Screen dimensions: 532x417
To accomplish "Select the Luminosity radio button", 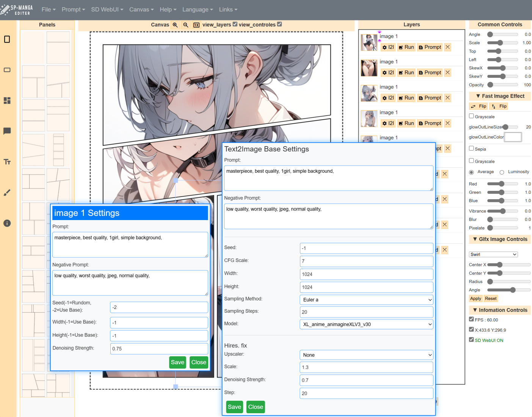I will (x=502, y=172).
